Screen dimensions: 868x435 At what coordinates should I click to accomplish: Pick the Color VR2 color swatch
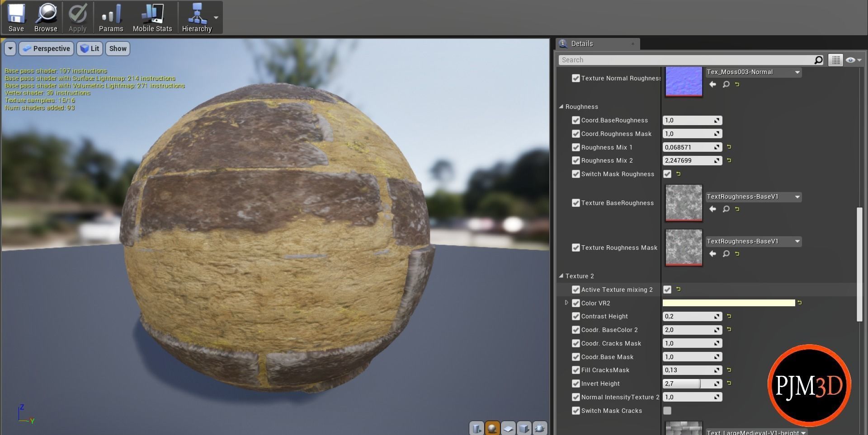click(x=729, y=303)
